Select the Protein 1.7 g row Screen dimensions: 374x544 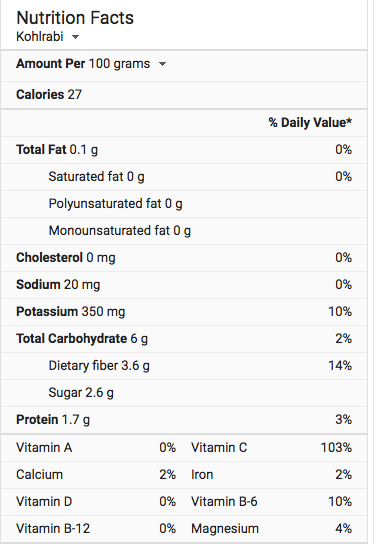(184, 420)
